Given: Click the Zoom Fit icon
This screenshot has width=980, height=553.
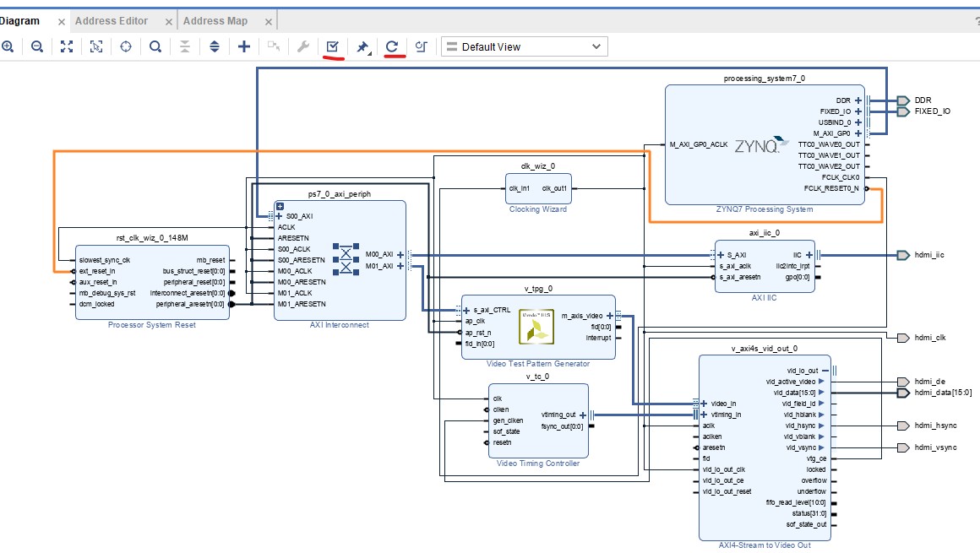Looking at the screenshot, I should pos(67,47).
